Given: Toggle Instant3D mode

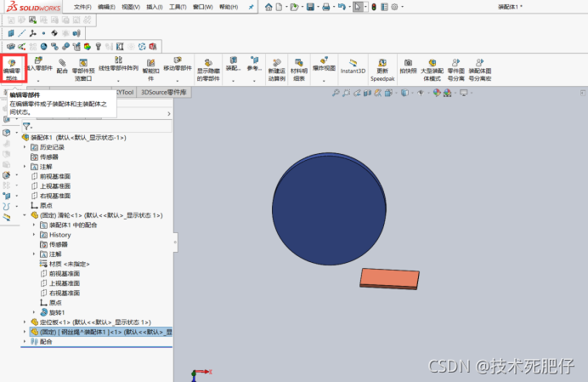Looking at the screenshot, I should point(353,66).
